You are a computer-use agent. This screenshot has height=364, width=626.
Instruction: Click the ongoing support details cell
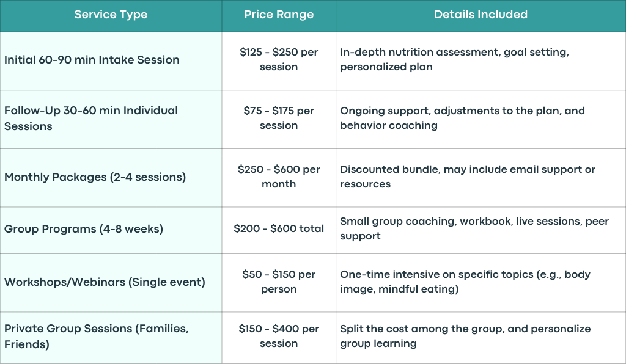coord(481,119)
